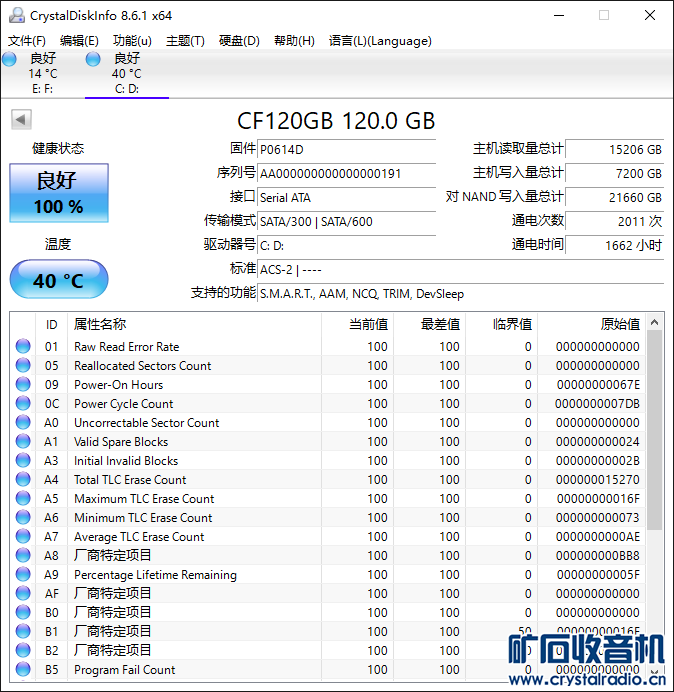
Task: Open the 文件(F) menu
Action: (x=27, y=41)
